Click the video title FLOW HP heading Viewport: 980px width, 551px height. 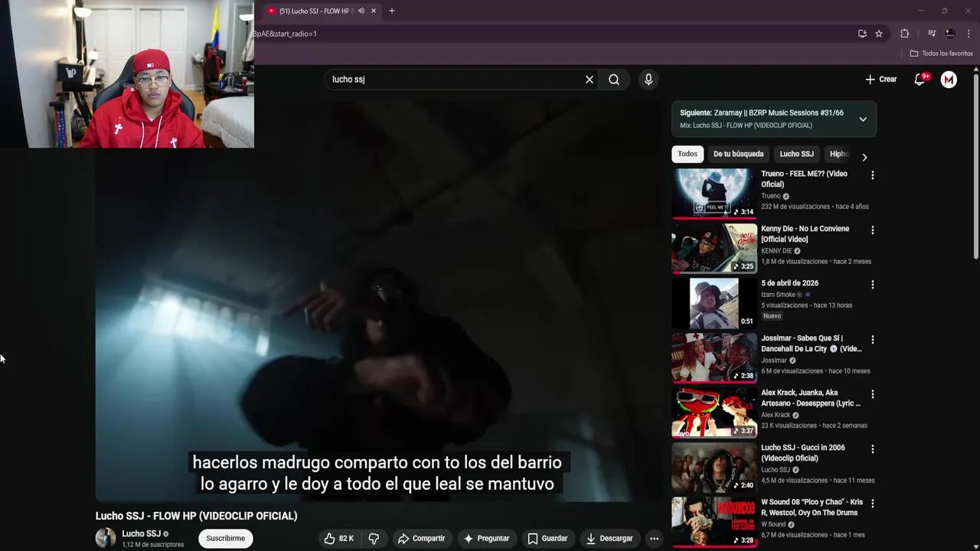196,516
